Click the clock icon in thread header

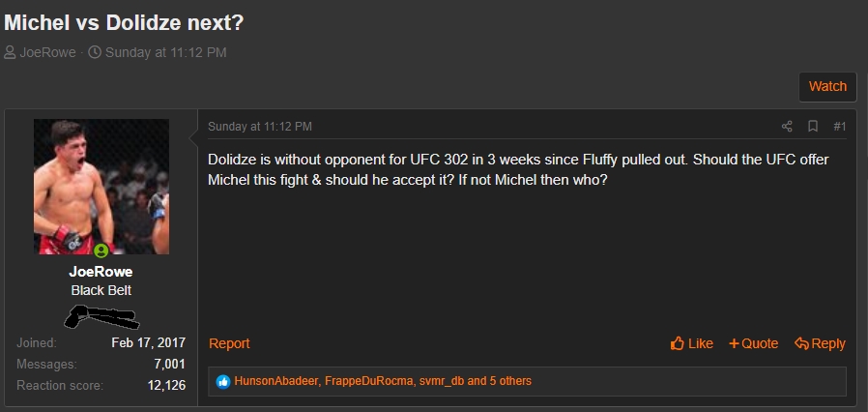point(95,52)
